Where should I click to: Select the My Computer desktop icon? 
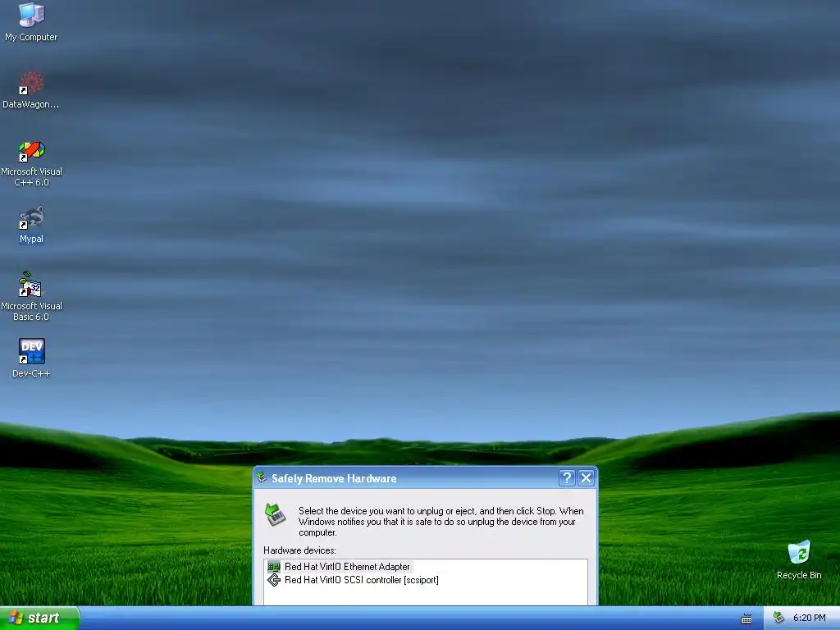tap(31, 21)
